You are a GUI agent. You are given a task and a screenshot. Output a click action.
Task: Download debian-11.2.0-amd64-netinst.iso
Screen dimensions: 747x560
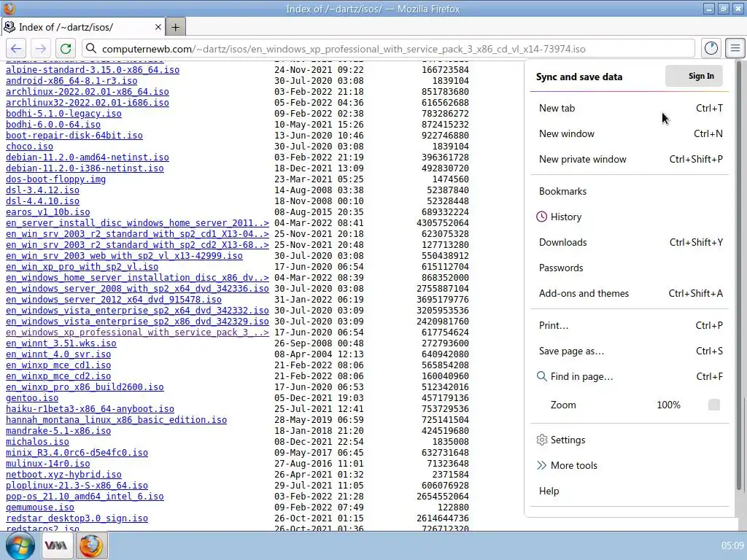tap(88, 157)
